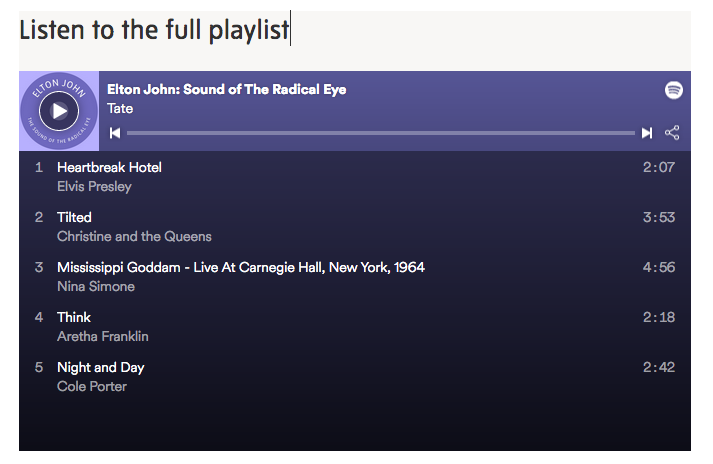
Task: Click the playback progress bar
Action: [380, 133]
